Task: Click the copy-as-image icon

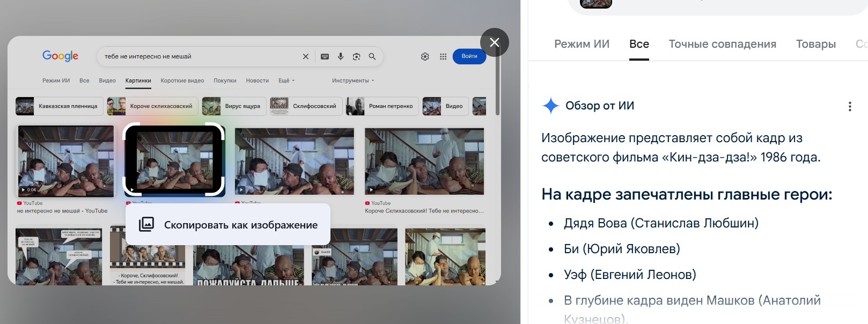Action: coord(146,224)
